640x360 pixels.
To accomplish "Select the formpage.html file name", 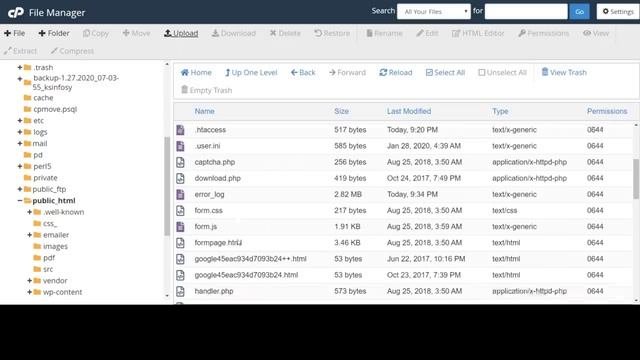I will 218,243.
